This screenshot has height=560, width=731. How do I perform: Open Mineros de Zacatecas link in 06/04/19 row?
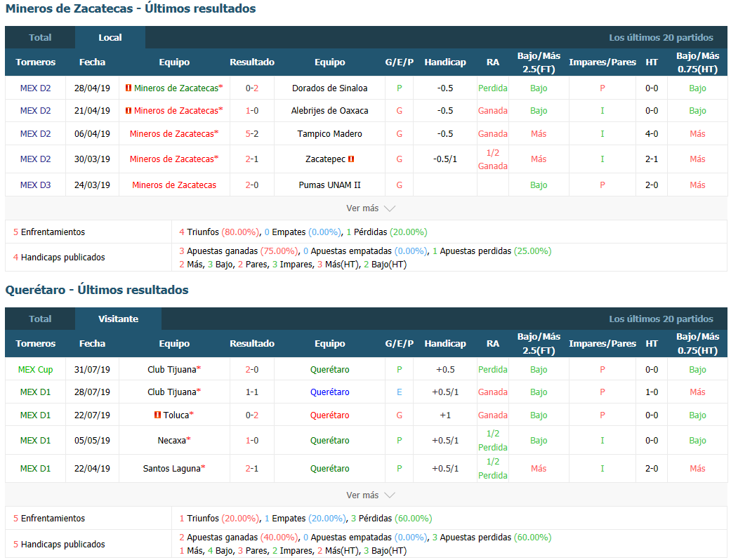click(x=171, y=134)
